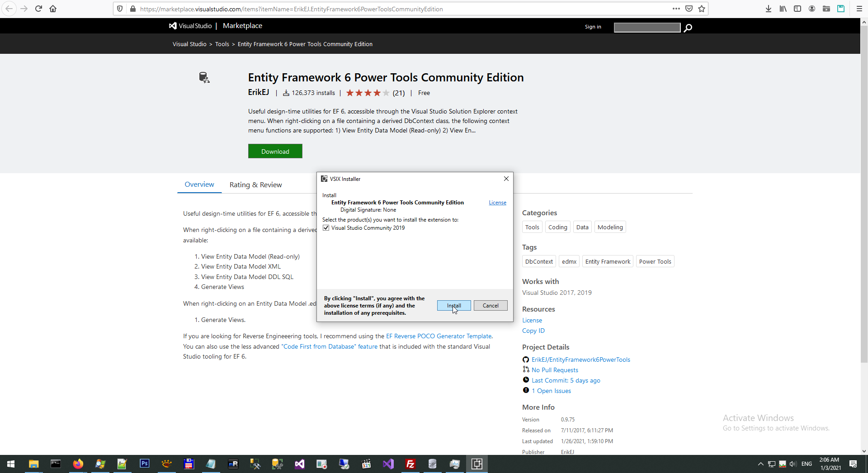Click the Marketplace search magnifier icon
868x473 pixels.
click(x=688, y=28)
